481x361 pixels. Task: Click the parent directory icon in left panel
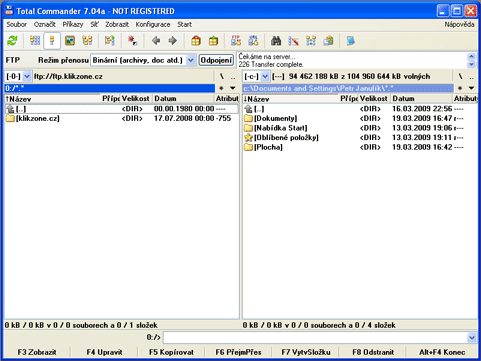10,109
